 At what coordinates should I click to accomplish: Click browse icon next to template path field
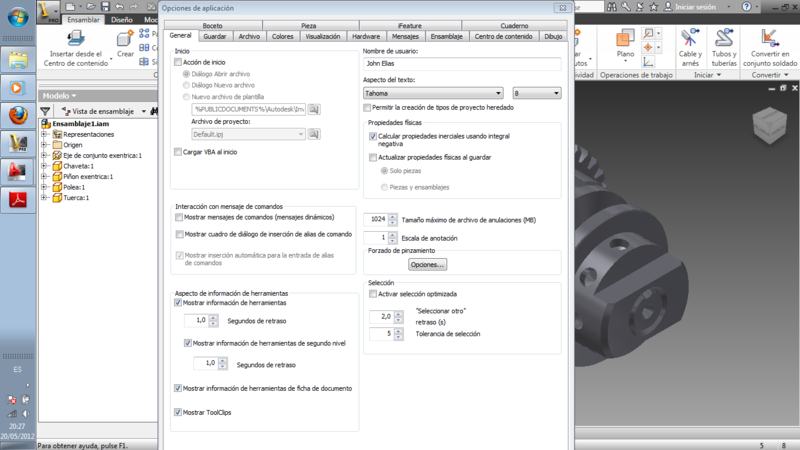(314, 109)
